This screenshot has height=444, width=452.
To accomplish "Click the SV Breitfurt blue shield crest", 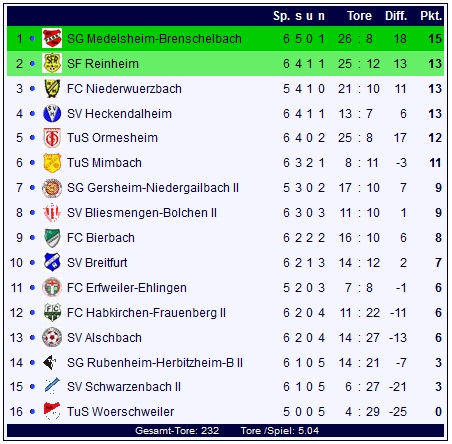I will [x=52, y=262].
